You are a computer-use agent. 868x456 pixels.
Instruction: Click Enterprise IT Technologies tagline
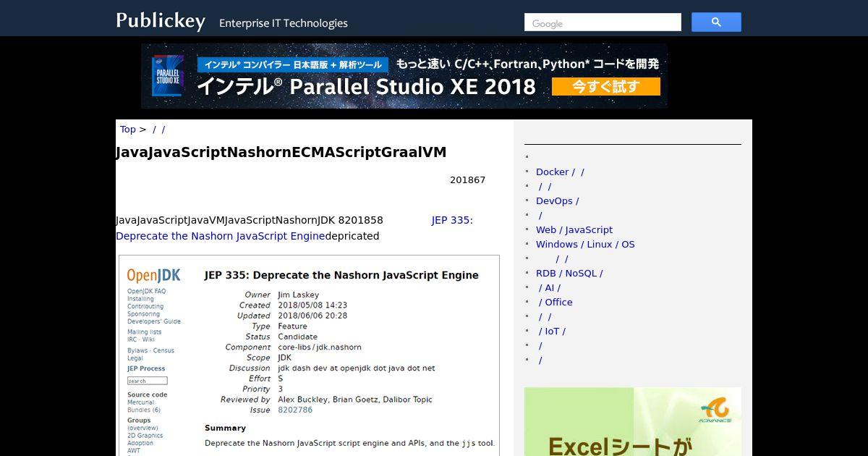click(284, 23)
